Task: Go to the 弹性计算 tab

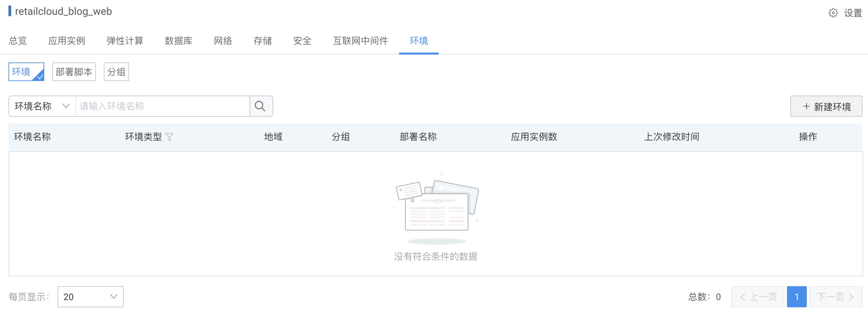Action: [x=125, y=41]
